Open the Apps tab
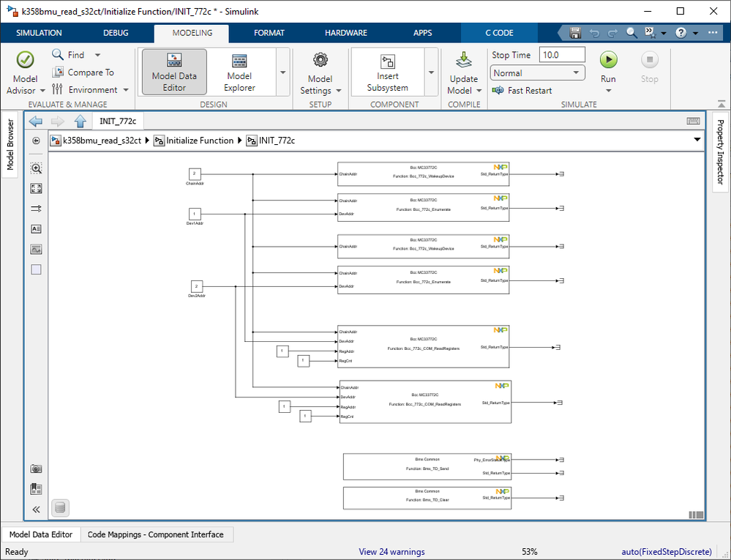The height and width of the screenshot is (560, 731). click(x=422, y=33)
